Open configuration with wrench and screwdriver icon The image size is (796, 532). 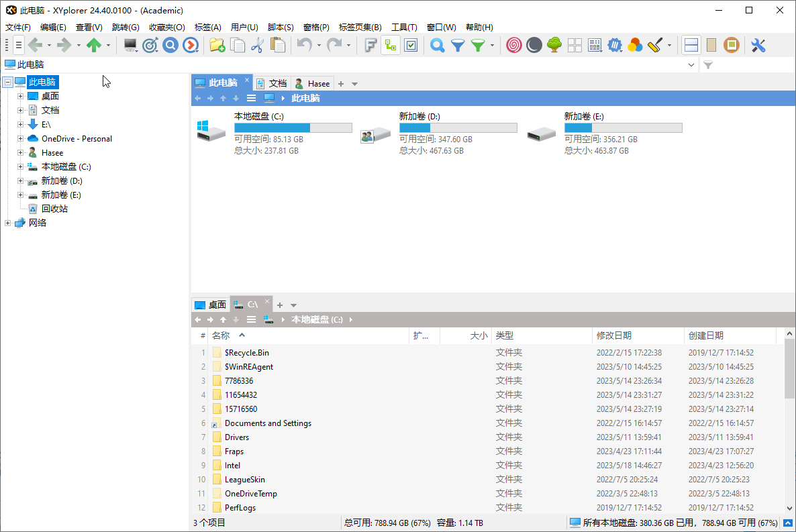point(758,45)
